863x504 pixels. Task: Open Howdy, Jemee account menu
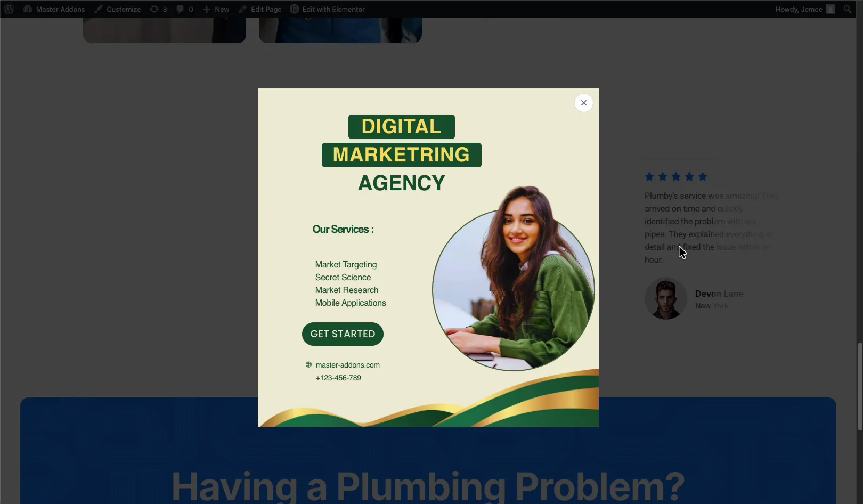click(804, 9)
